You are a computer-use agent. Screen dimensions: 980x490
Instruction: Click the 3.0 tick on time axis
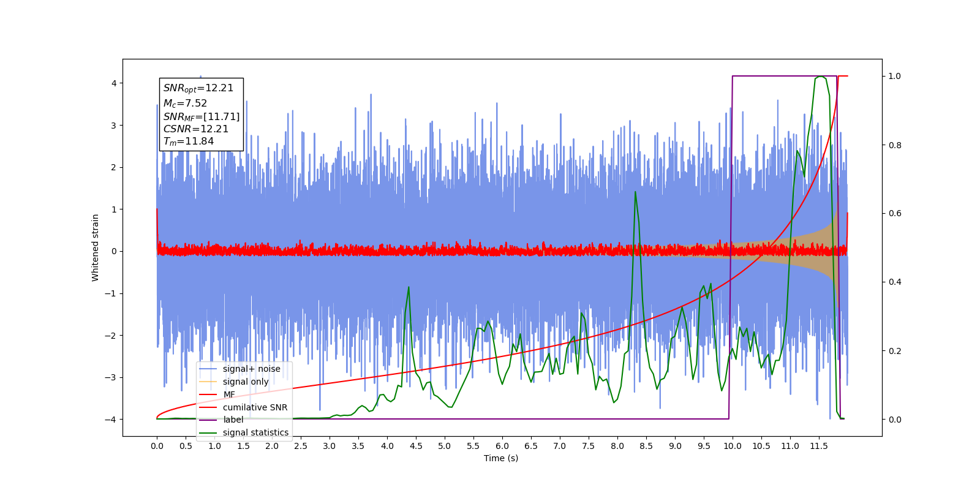click(x=330, y=446)
